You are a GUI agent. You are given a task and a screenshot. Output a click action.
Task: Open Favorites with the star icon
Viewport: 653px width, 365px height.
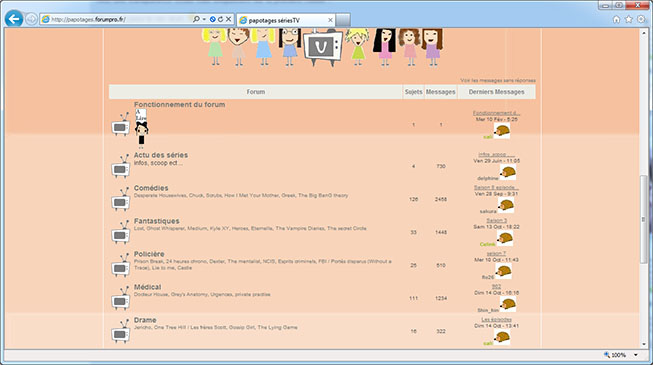629,19
